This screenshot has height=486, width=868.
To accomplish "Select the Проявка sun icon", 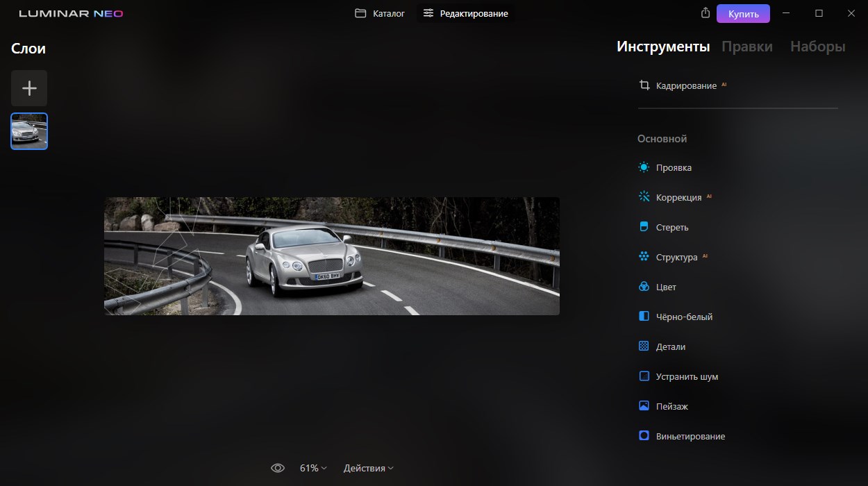I will coord(644,167).
